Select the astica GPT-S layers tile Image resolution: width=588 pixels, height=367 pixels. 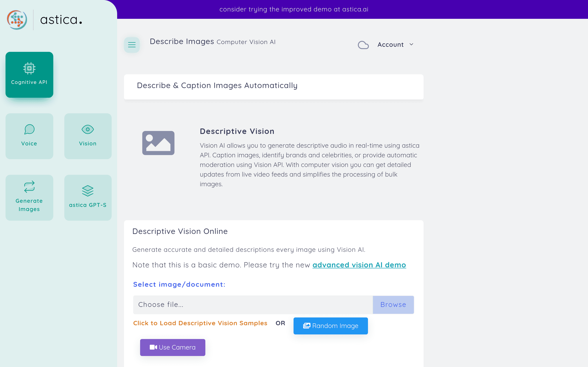point(88,197)
